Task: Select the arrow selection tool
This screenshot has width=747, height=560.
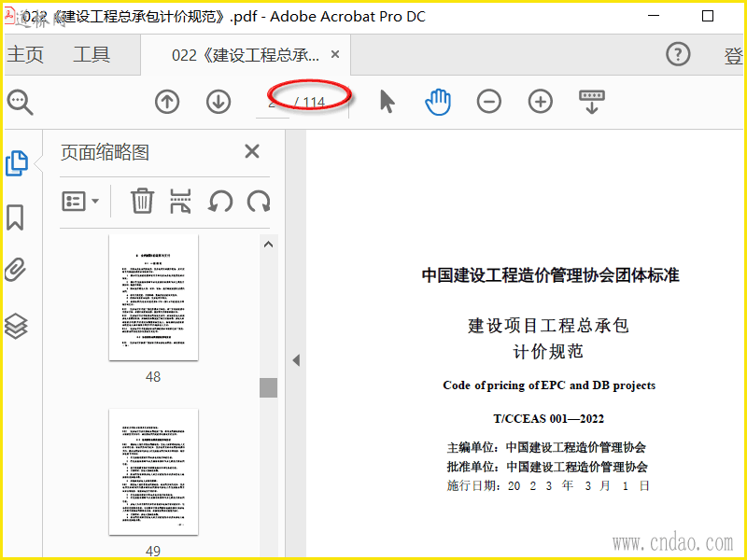Action: [x=388, y=102]
